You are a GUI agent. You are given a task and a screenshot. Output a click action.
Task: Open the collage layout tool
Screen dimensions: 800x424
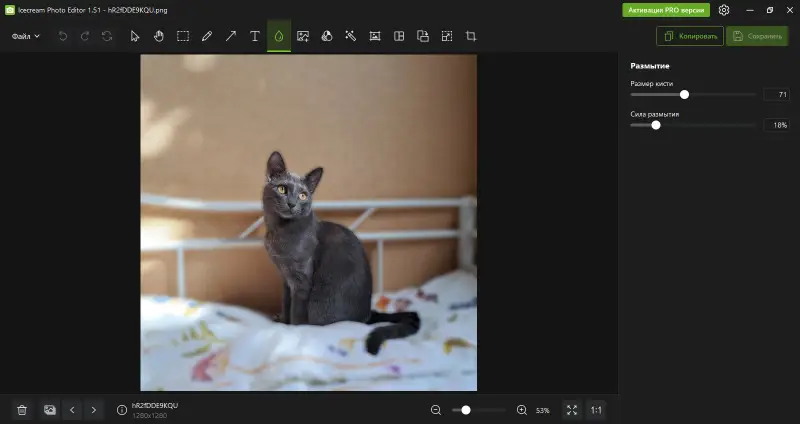(399, 36)
